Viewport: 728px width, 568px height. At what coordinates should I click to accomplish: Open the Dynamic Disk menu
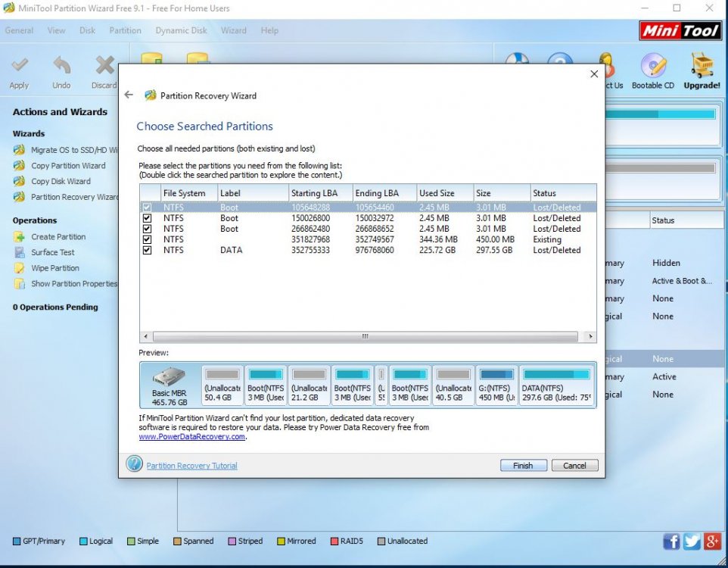point(181,30)
